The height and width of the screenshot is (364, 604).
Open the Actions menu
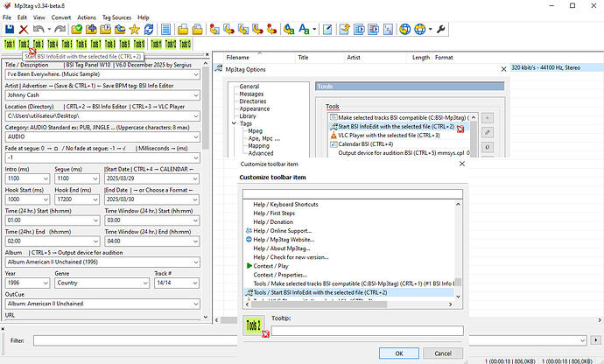[87, 17]
